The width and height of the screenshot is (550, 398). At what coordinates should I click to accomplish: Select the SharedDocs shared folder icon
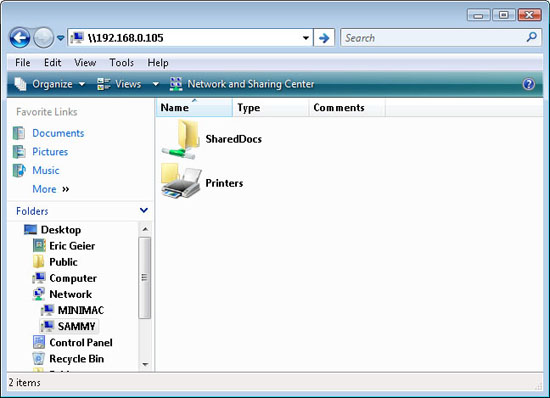(181, 139)
